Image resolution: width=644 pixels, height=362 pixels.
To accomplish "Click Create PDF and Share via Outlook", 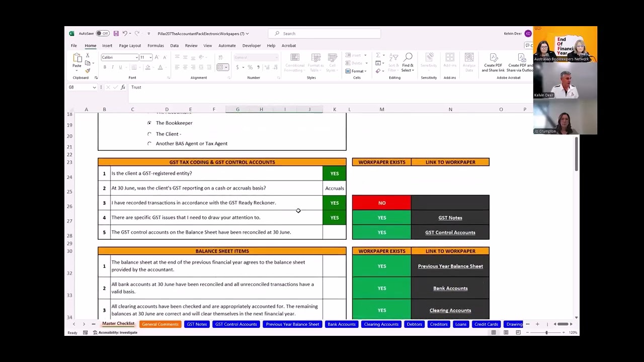I will click(x=520, y=63).
